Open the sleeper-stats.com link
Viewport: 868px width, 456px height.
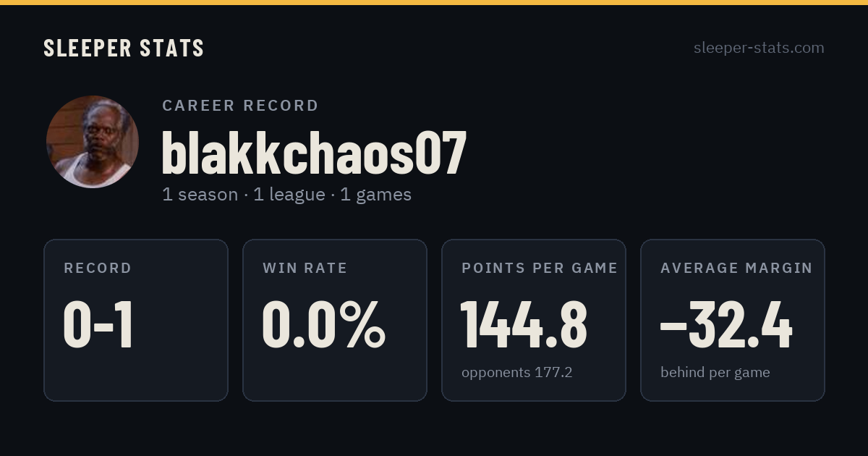pos(759,48)
